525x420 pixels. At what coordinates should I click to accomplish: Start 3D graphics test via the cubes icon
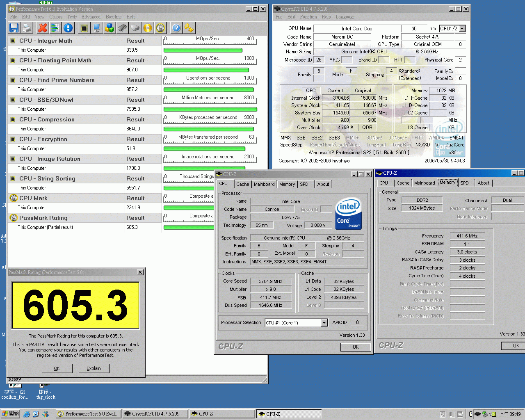109,27
